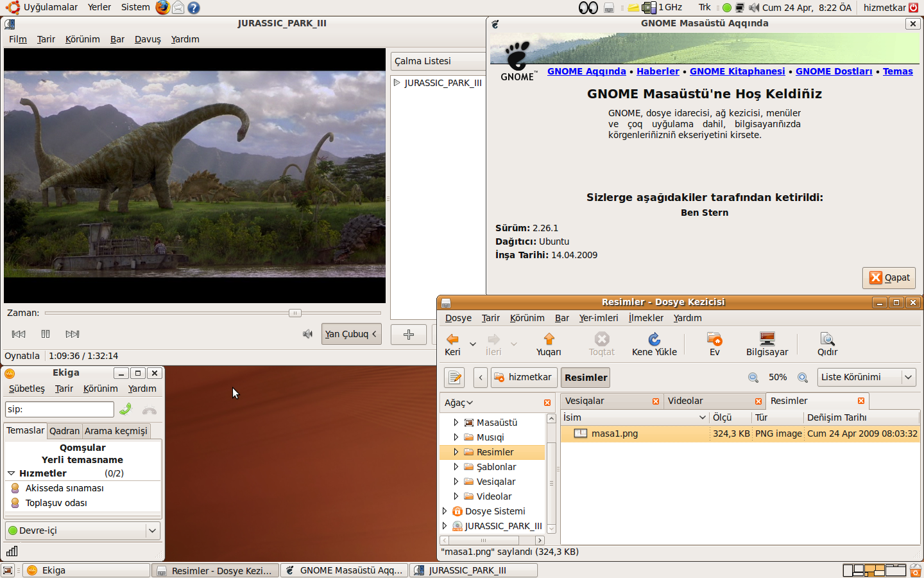
Task: Open the Liste Körünimi view selector
Action: 866,377
